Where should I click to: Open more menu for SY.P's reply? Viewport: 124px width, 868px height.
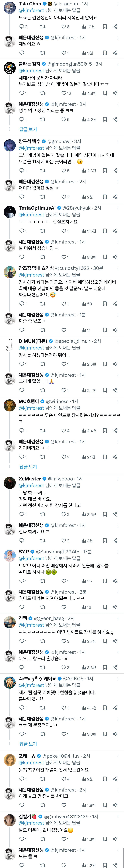point(118,552)
